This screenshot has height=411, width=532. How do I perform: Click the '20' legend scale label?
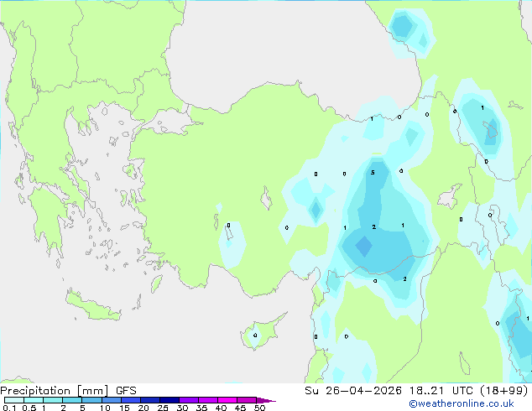click(x=143, y=408)
